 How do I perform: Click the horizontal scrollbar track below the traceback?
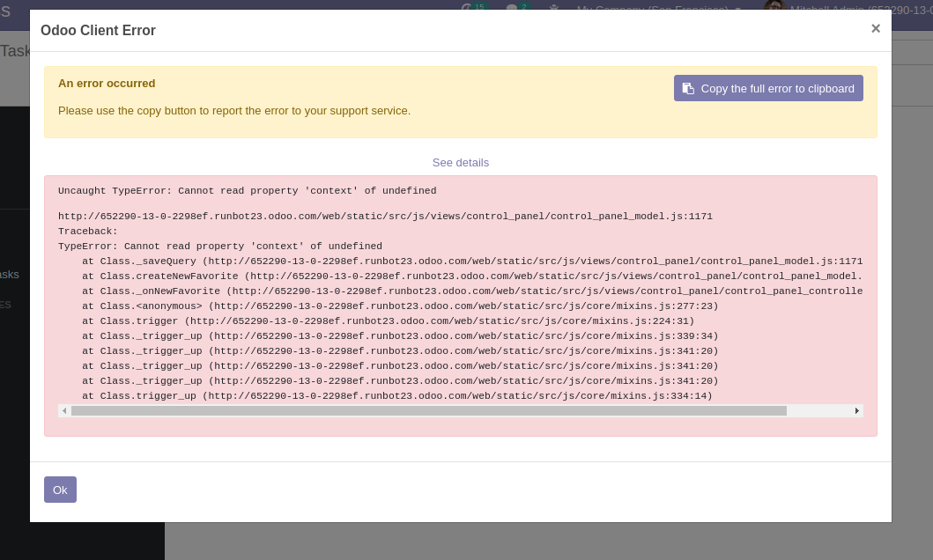tap(458, 410)
